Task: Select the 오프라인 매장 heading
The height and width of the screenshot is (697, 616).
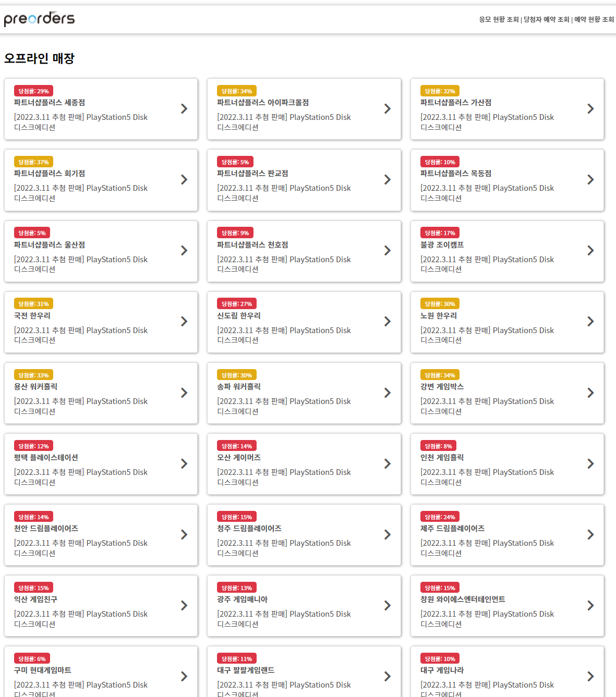Action: (x=39, y=58)
